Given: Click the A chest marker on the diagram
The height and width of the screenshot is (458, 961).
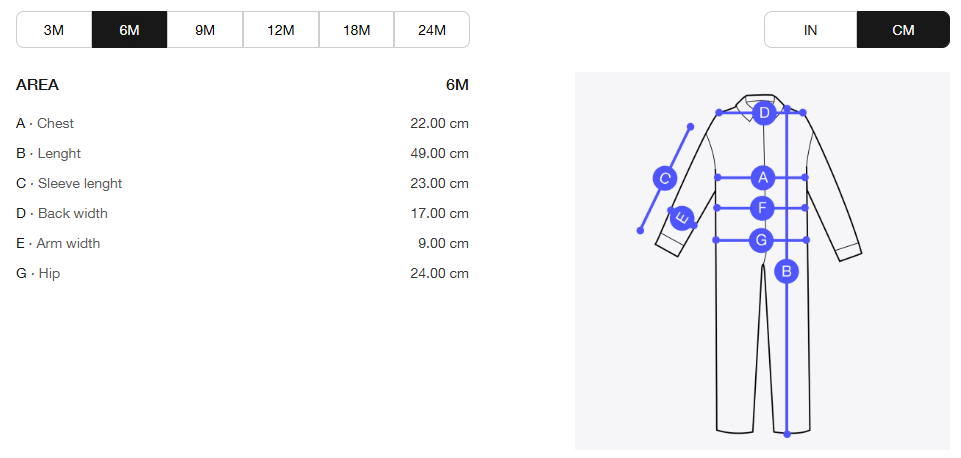Looking at the screenshot, I should tap(762, 178).
